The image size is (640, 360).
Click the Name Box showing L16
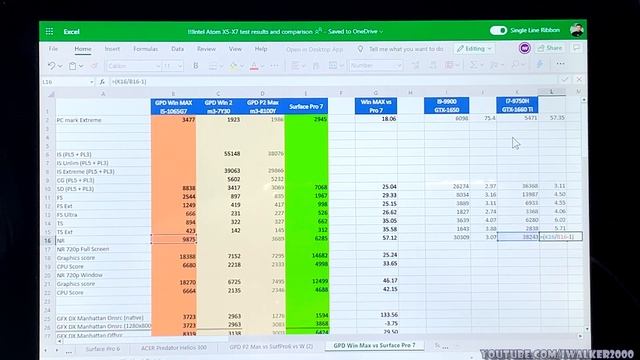pos(65,82)
